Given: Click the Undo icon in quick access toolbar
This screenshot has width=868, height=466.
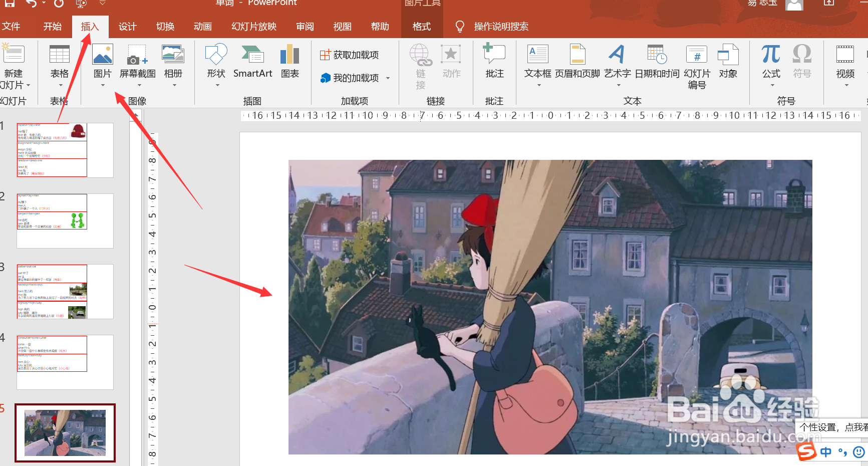Looking at the screenshot, I should coord(31,4).
